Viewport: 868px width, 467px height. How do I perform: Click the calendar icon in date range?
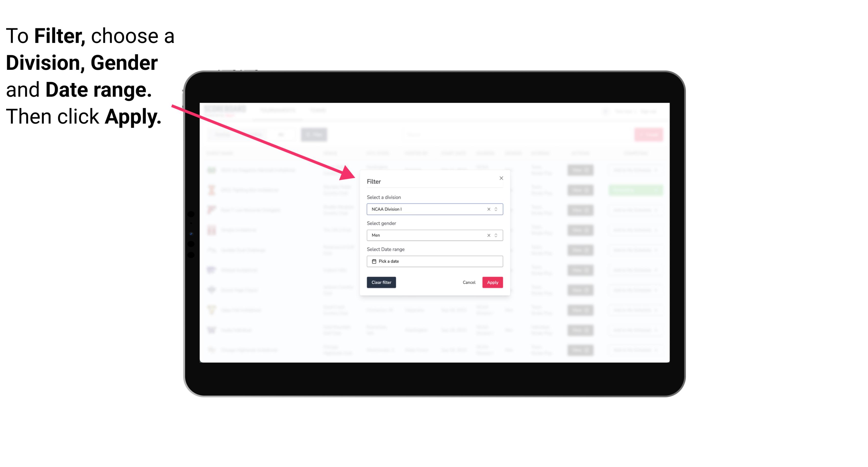point(373,261)
